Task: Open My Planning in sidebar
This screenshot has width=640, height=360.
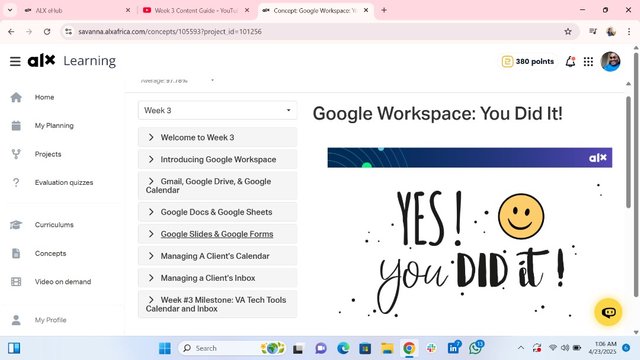Action: point(54,125)
